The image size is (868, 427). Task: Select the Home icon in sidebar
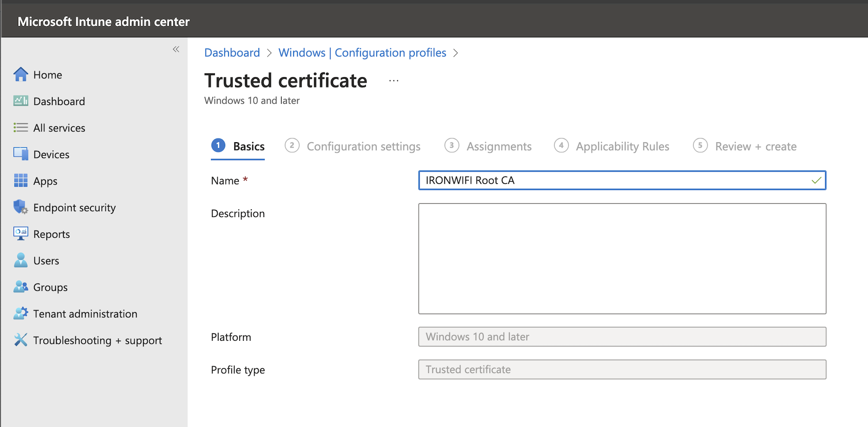click(21, 74)
